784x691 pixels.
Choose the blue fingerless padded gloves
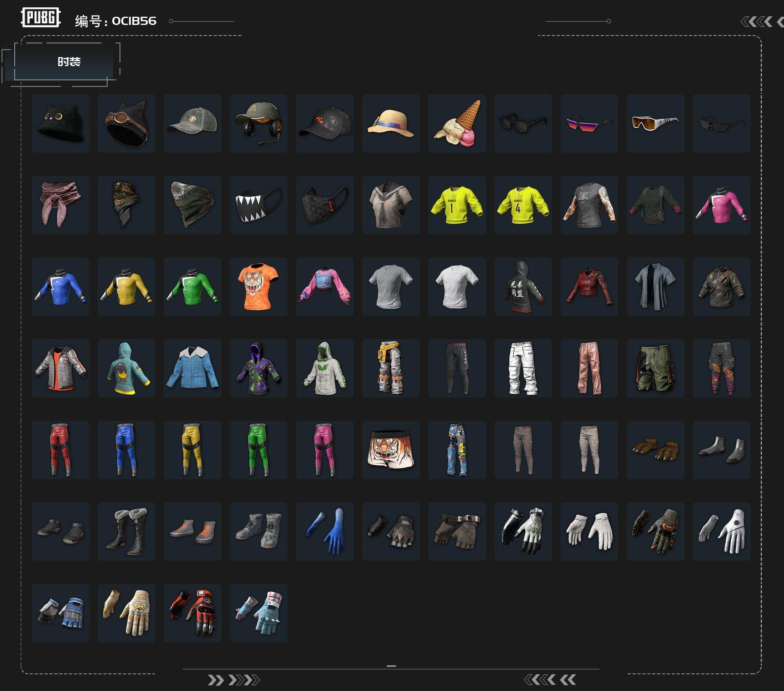tap(60, 613)
